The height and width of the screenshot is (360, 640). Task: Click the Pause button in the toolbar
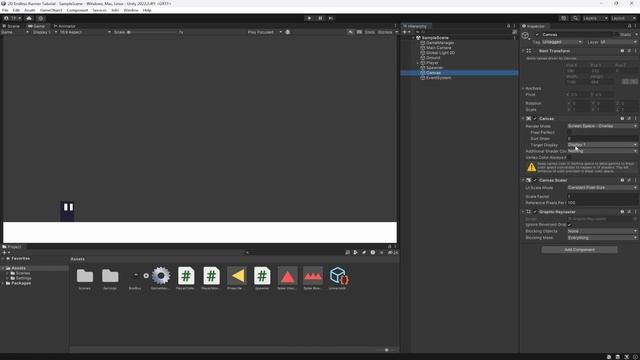pyautogui.click(x=320, y=18)
